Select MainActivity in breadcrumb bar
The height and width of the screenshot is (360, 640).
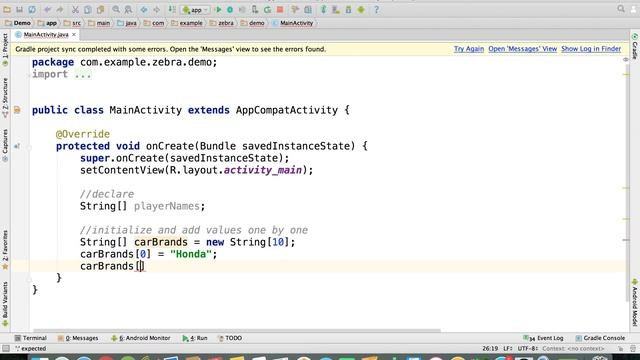pos(293,23)
